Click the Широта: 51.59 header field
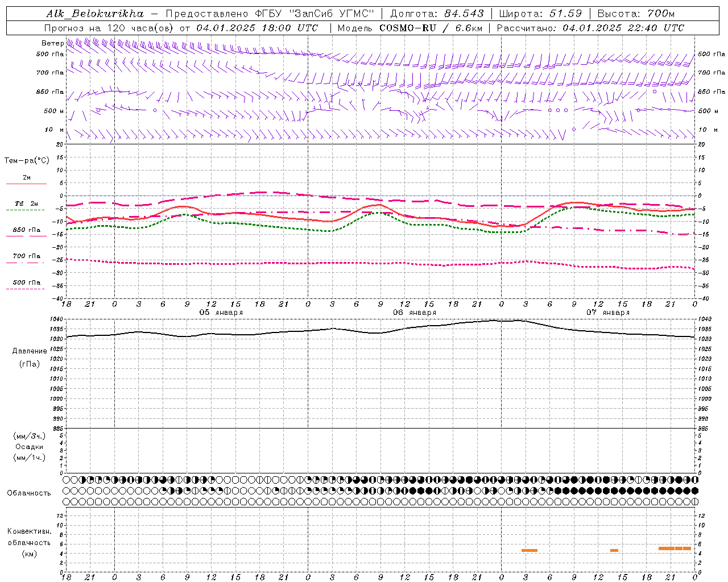Image resolution: width=728 pixels, height=582 pixels. [x=540, y=14]
